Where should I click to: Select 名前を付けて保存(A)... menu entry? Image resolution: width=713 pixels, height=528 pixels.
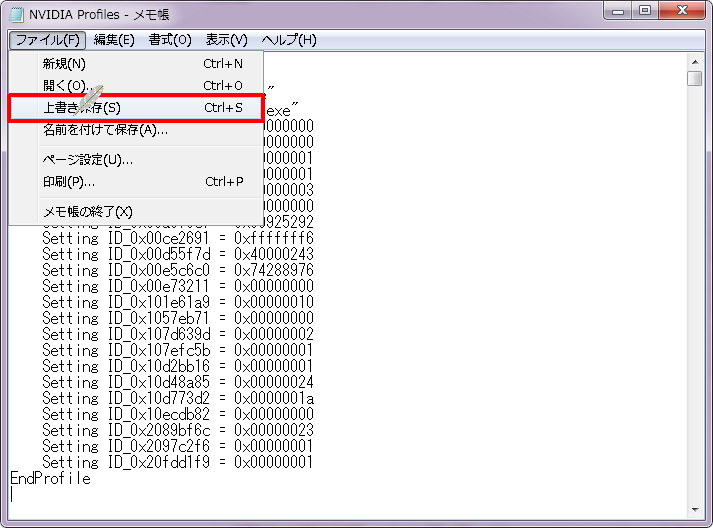pos(136,130)
